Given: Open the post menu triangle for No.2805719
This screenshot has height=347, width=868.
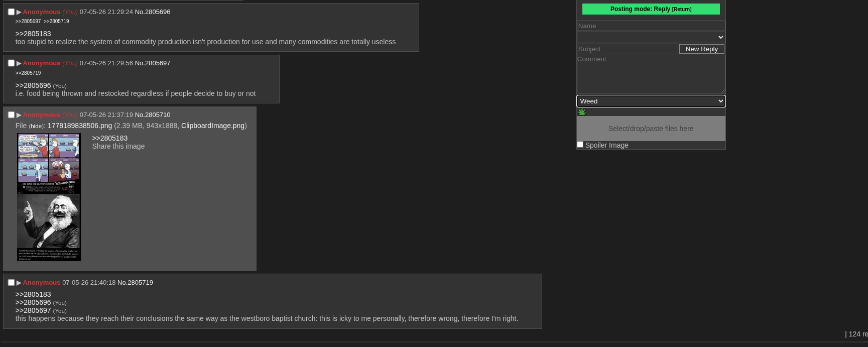Looking at the screenshot, I should point(19,283).
